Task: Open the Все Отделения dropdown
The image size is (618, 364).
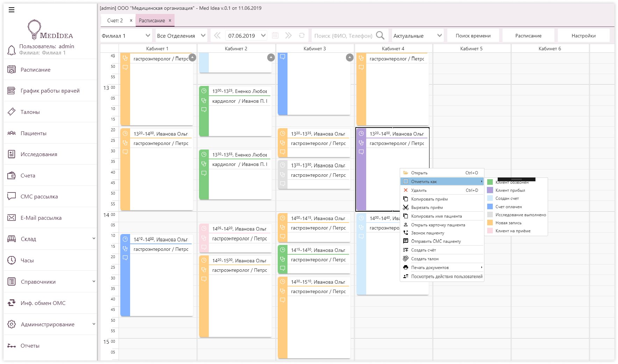Action: tap(181, 35)
